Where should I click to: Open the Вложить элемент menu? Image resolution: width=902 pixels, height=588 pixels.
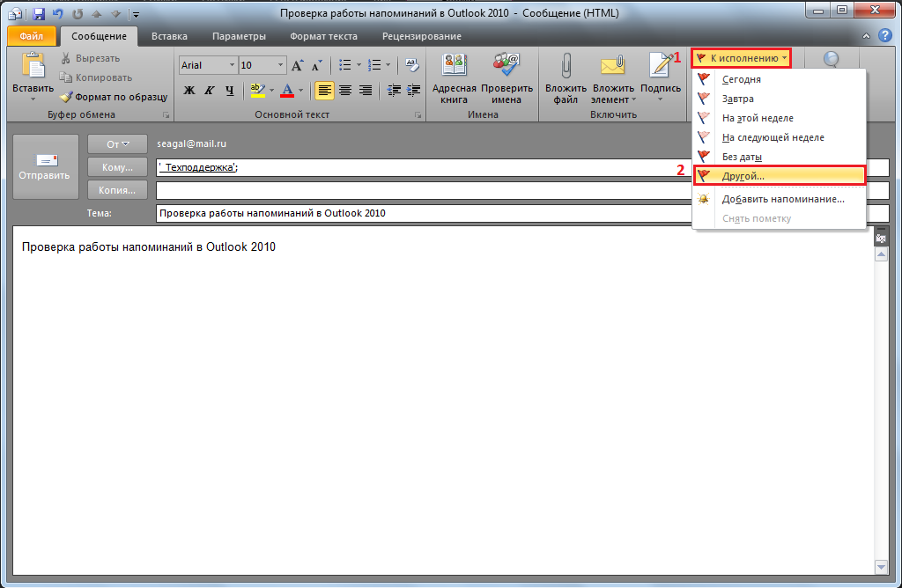point(613,78)
